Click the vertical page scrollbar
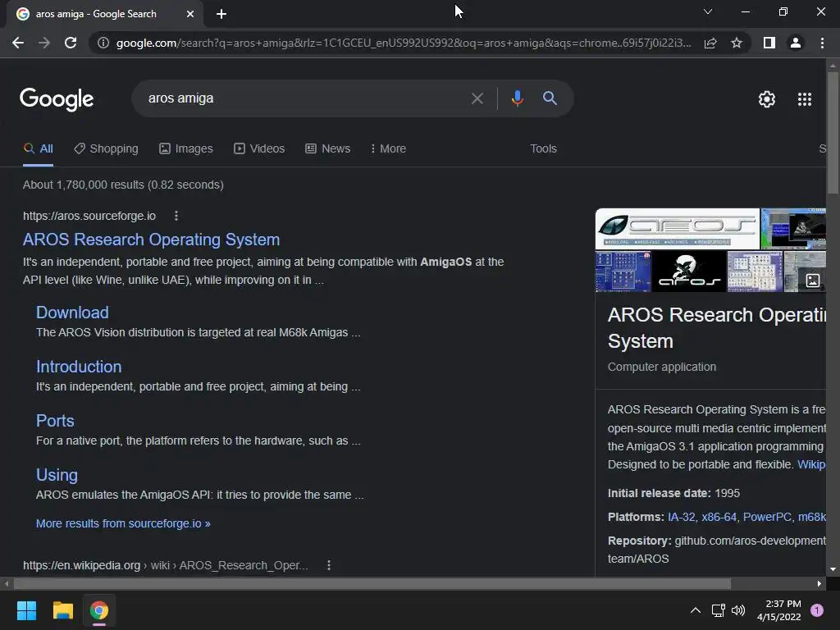 click(x=833, y=134)
